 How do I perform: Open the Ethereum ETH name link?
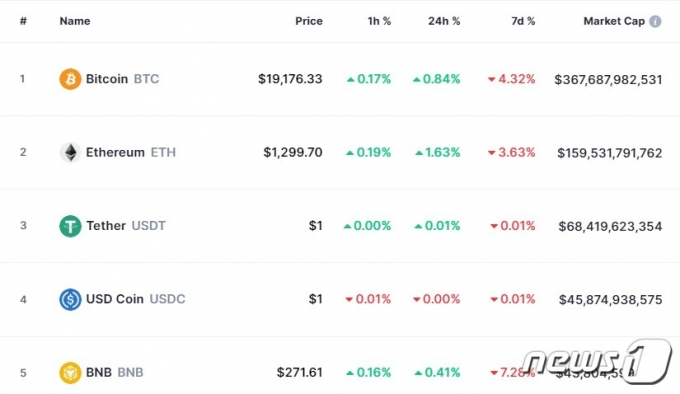[131, 153]
